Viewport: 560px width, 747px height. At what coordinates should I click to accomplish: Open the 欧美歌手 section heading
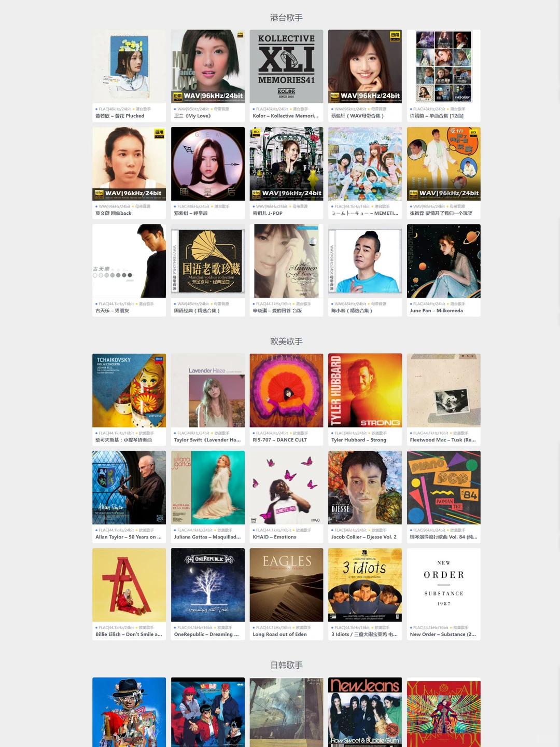click(x=286, y=341)
